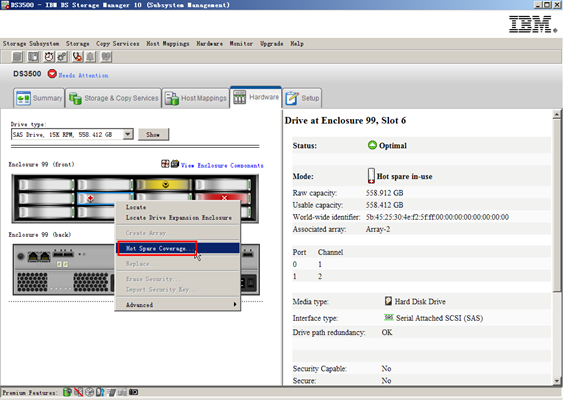Open the Hardware menu in menu bar
The width and height of the screenshot is (567, 402).
(x=209, y=43)
